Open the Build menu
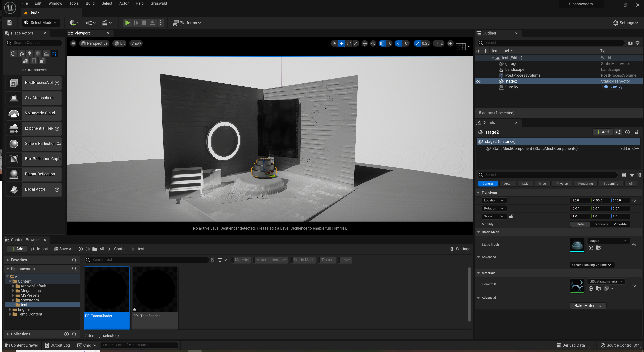 (90, 3)
